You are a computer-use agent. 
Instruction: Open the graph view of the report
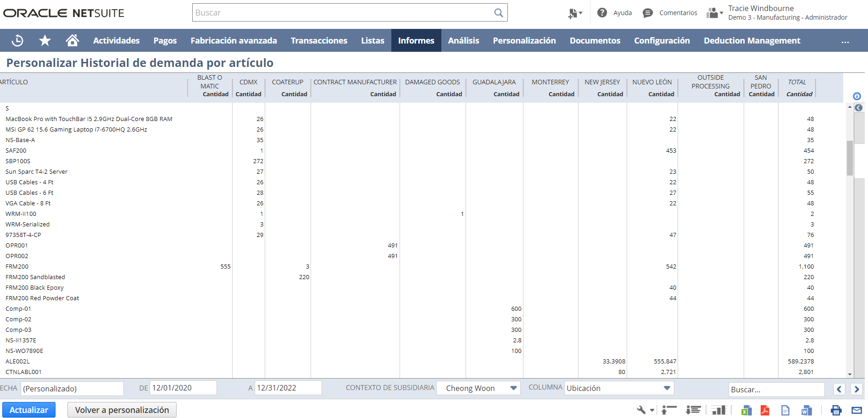click(x=719, y=409)
